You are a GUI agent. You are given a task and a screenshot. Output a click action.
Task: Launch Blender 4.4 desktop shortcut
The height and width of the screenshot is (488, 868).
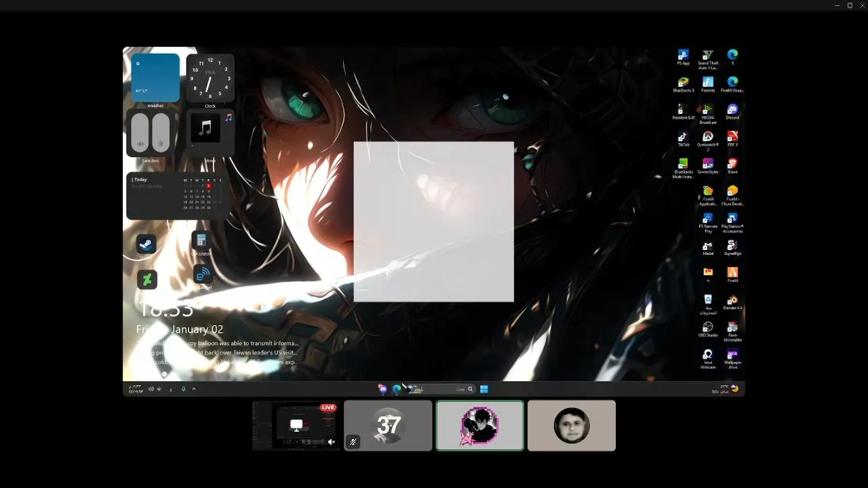[x=732, y=302]
